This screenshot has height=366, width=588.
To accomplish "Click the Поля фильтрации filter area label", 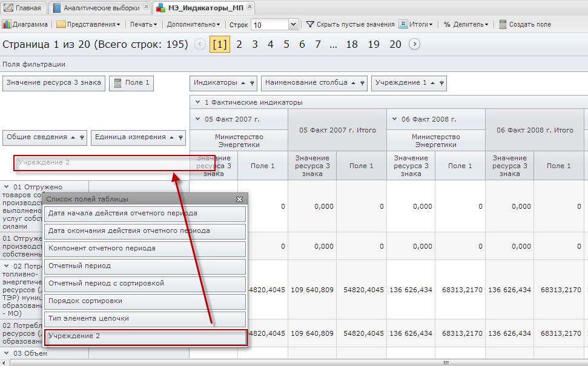I will (x=34, y=64).
